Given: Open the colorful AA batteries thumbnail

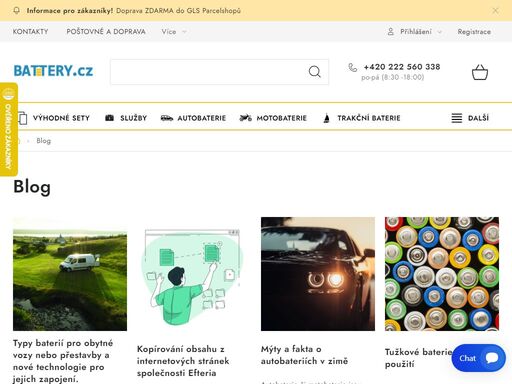Looking at the screenshot, I should tap(442, 274).
